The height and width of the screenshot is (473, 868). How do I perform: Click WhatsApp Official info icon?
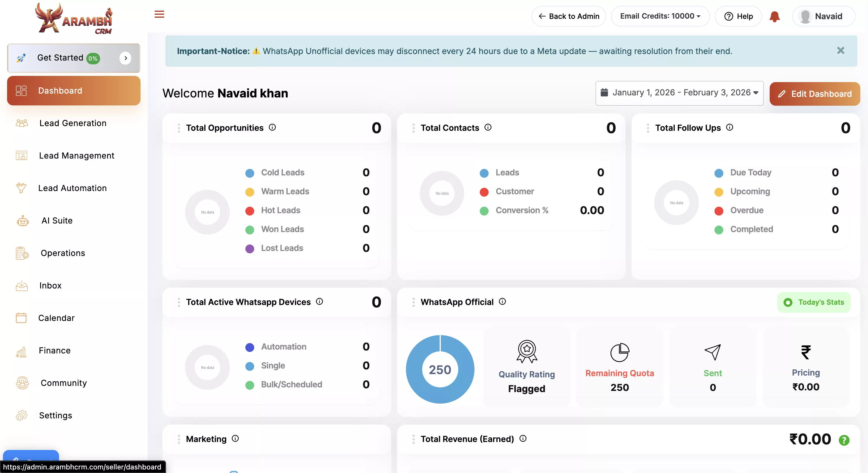tap(502, 301)
